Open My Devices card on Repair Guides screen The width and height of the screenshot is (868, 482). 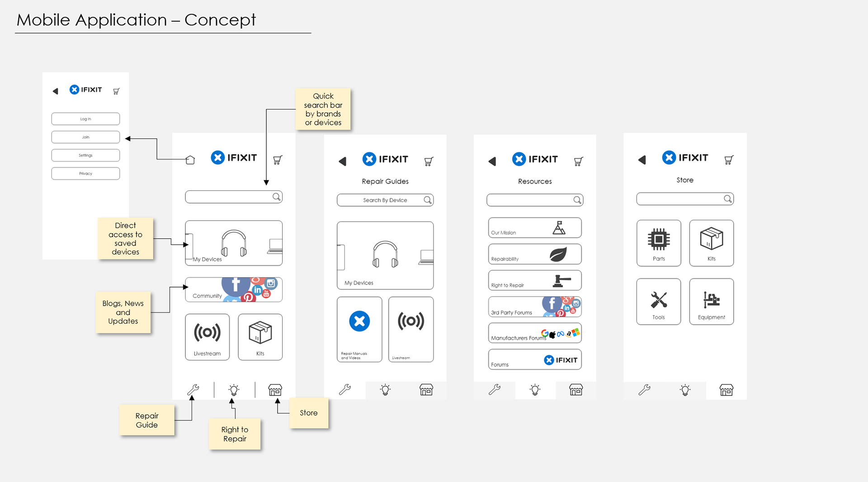click(x=385, y=255)
